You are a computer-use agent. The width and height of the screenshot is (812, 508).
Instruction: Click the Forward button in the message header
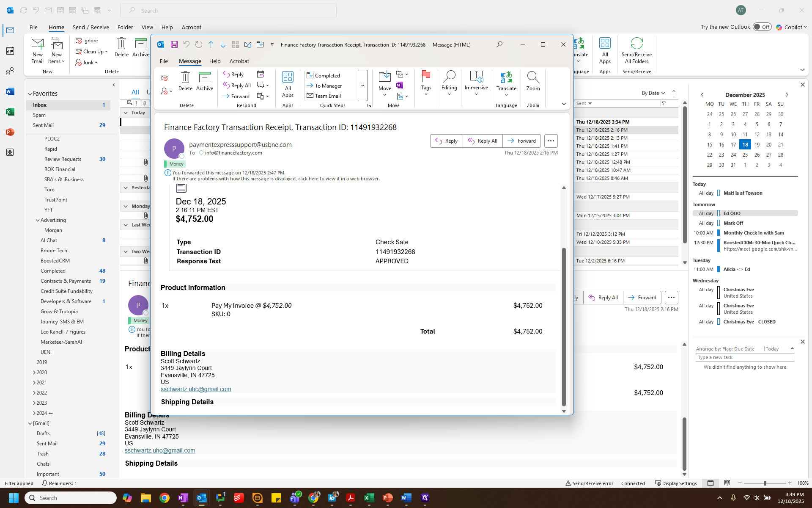521,141
